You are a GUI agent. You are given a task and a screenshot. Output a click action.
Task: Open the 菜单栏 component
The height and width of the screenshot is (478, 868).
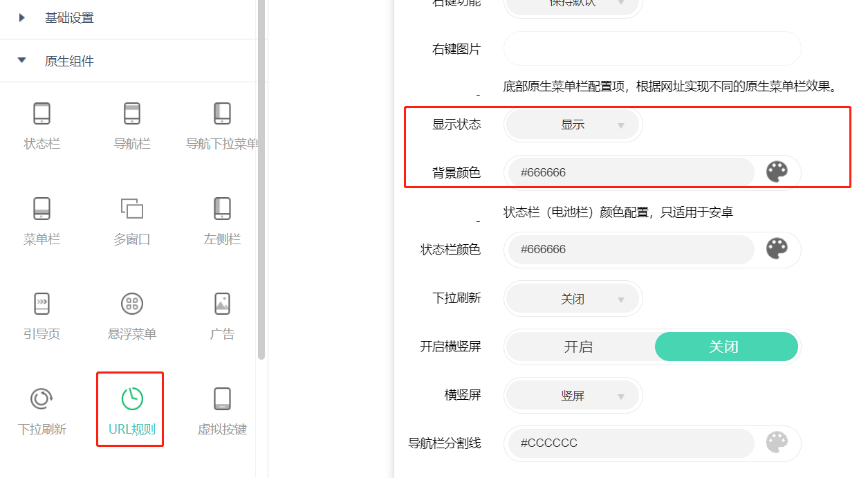point(42,209)
